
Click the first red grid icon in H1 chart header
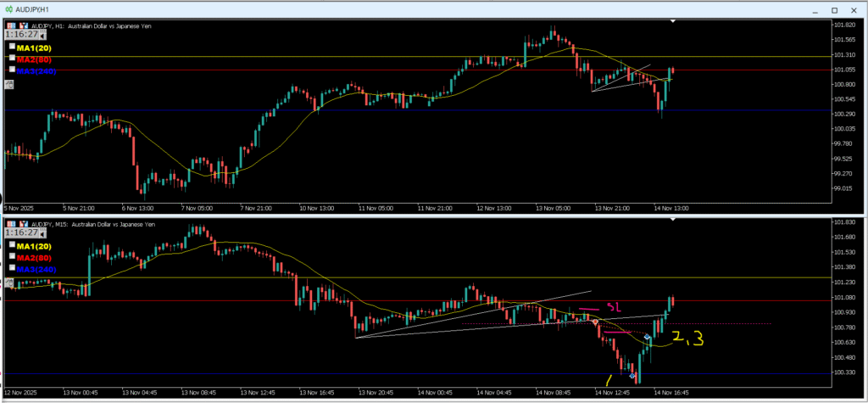(x=9, y=25)
